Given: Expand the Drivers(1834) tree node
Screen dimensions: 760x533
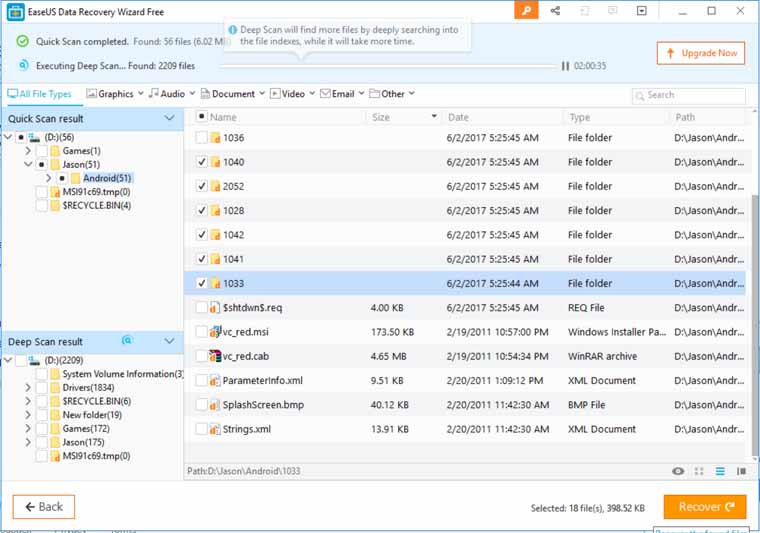Looking at the screenshot, I should point(28,388).
